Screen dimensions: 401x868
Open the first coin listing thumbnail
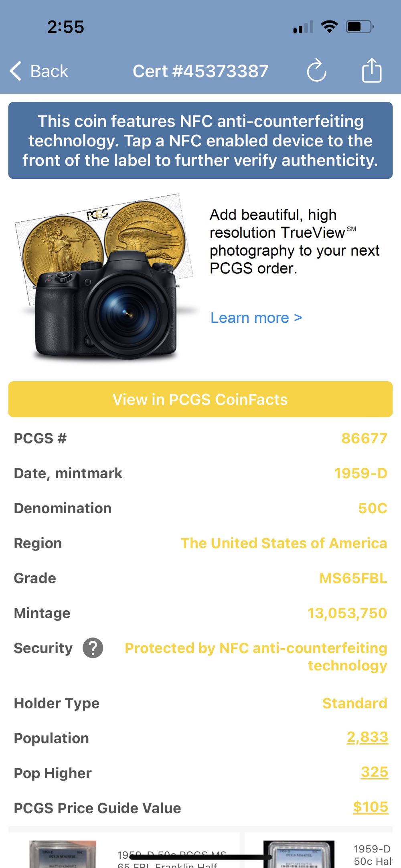[63, 854]
